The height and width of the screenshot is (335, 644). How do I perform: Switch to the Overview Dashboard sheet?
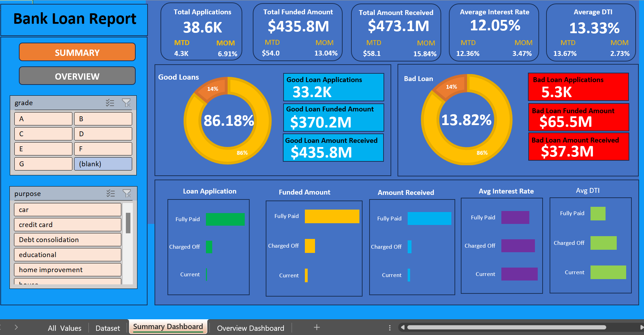pos(250,328)
